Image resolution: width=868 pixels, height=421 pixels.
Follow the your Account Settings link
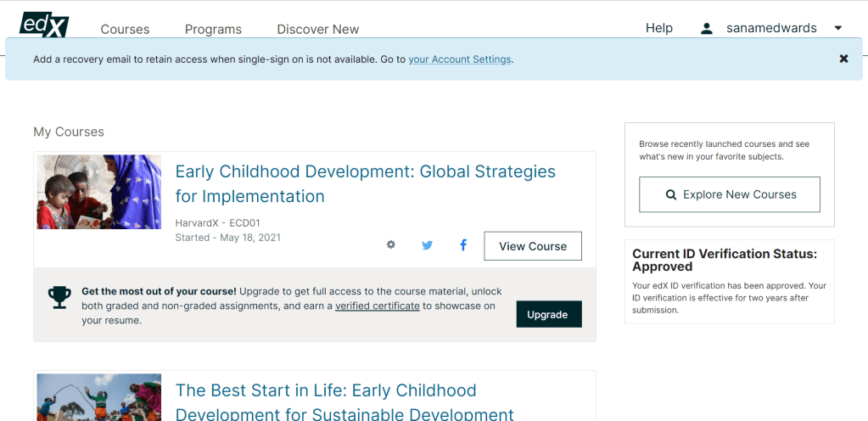[459, 59]
